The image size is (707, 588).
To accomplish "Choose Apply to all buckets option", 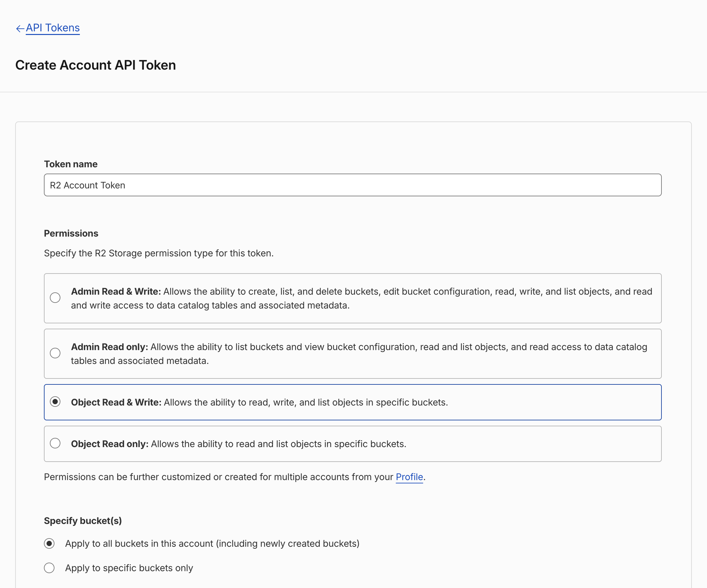I will click(x=49, y=543).
